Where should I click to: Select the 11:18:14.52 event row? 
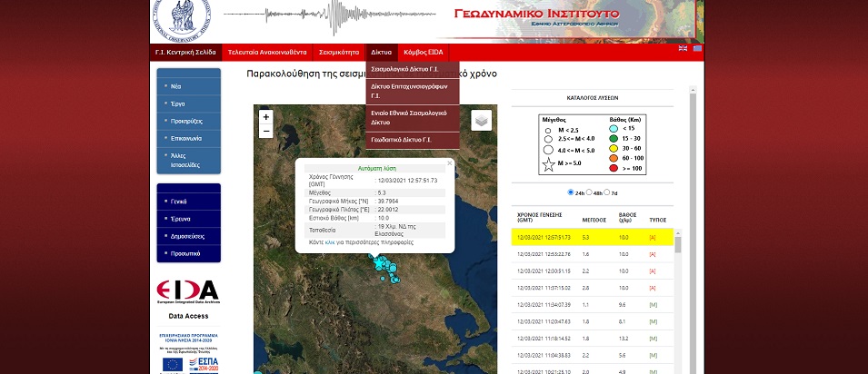pos(593,339)
